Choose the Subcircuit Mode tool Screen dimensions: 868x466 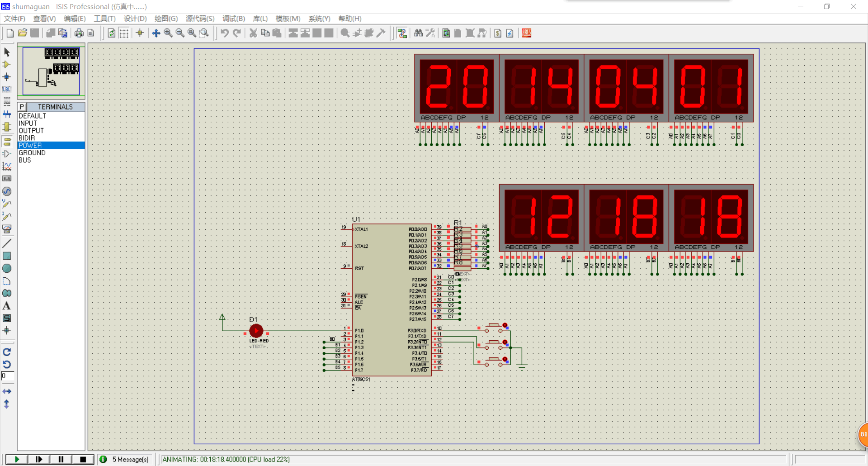tap(7, 127)
